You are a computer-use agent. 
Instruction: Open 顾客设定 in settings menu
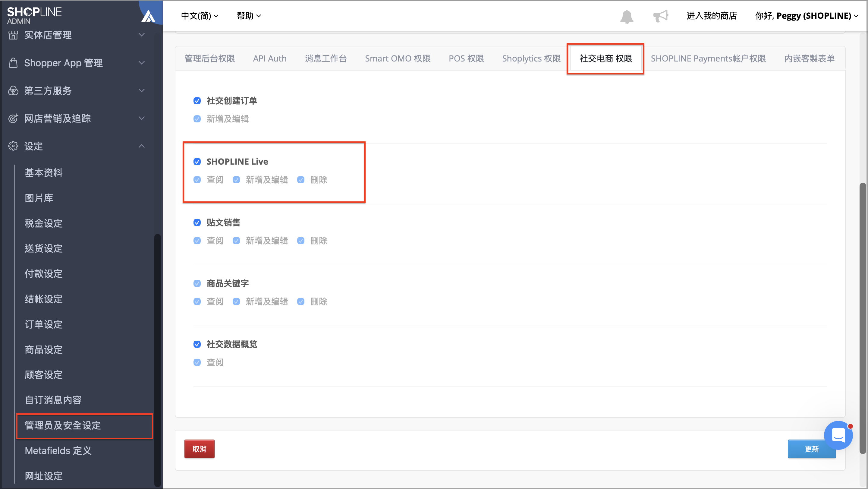[43, 375]
